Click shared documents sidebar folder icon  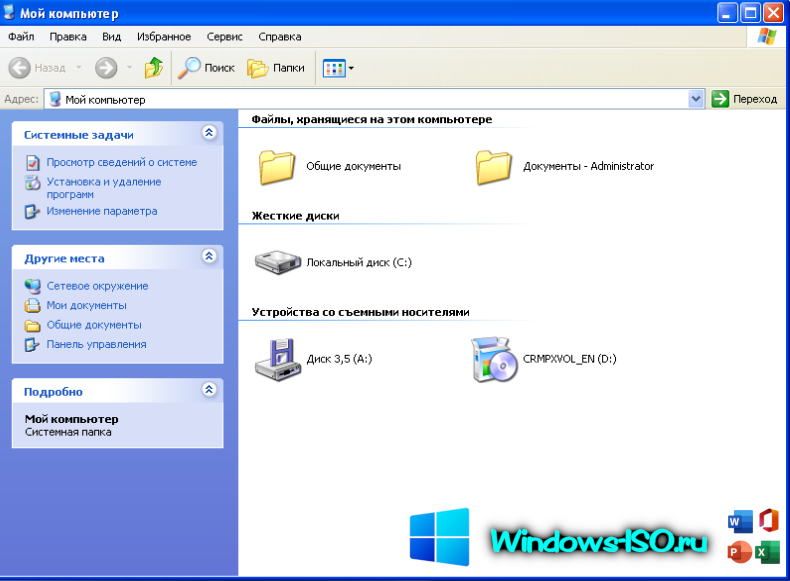click(33, 326)
